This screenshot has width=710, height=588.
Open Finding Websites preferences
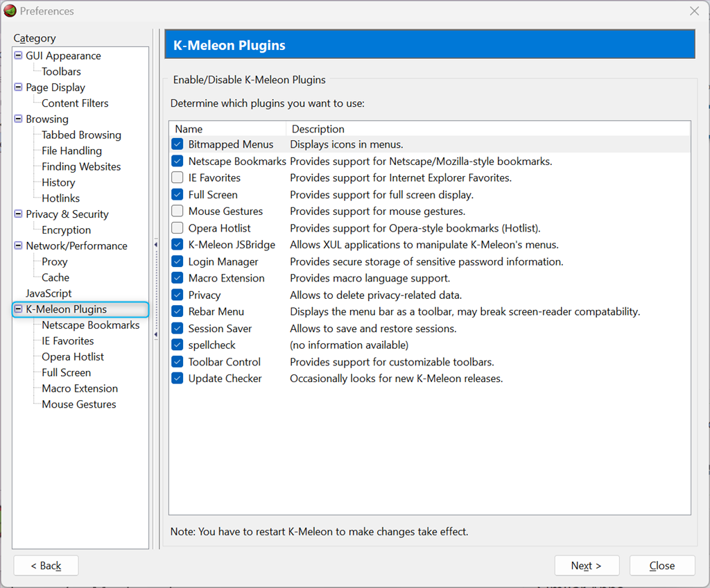81,166
